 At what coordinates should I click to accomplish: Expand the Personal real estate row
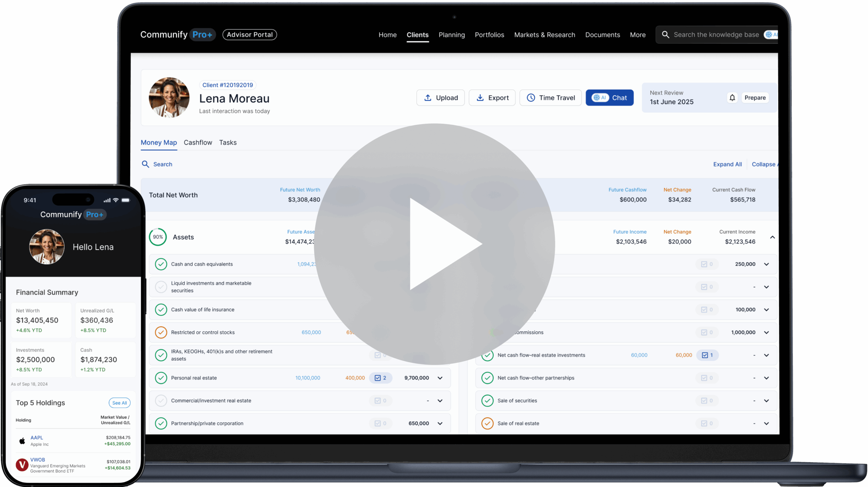[440, 378]
